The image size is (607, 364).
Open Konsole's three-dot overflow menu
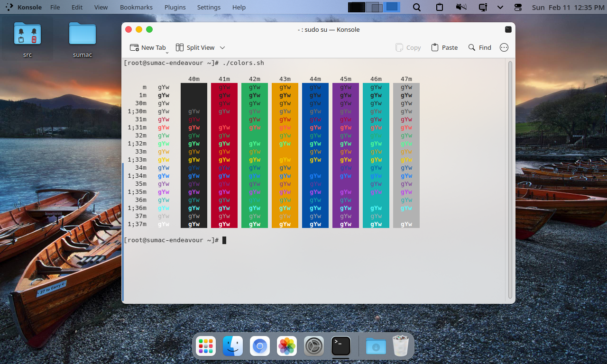[x=504, y=47]
